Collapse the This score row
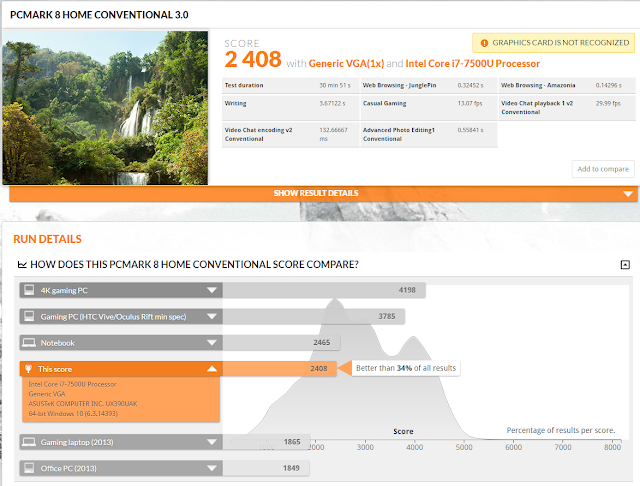The height and width of the screenshot is (486, 640). pyautogui.click(x=121, y=369)
